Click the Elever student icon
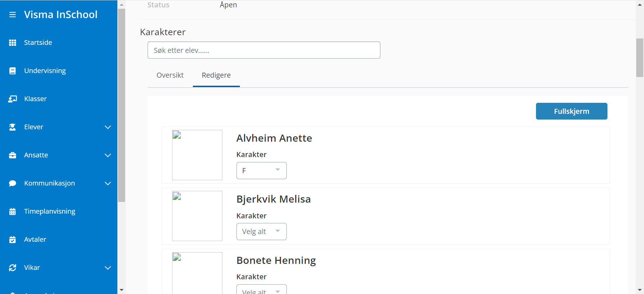 12,127
